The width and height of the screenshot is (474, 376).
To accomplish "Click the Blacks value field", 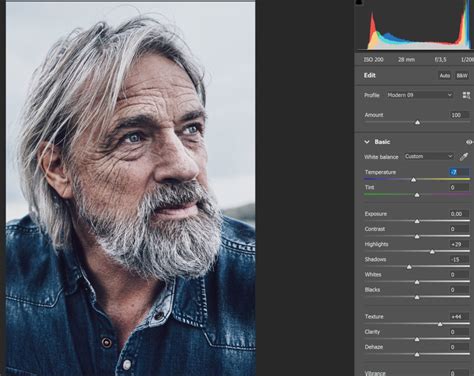I will 459,290.
